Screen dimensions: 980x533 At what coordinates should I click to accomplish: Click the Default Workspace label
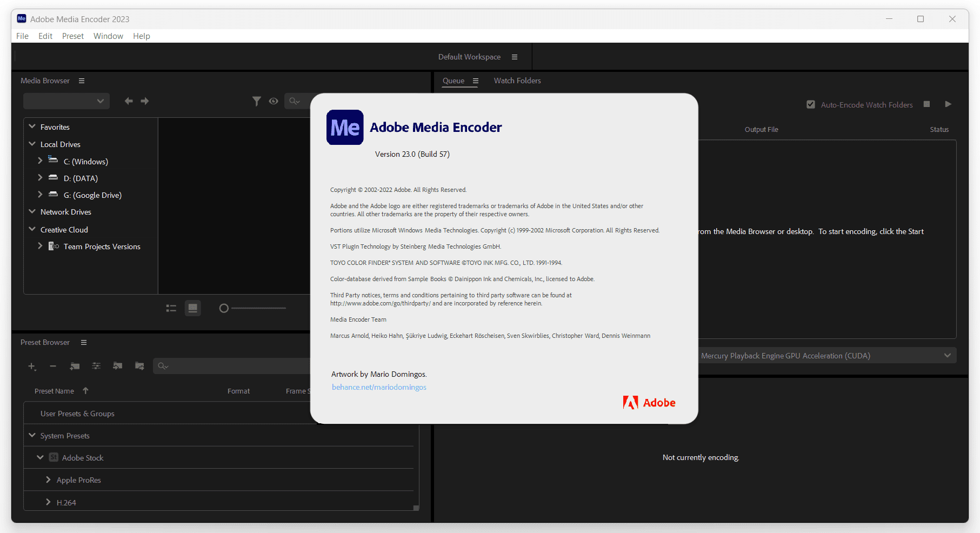click(469, 57)
